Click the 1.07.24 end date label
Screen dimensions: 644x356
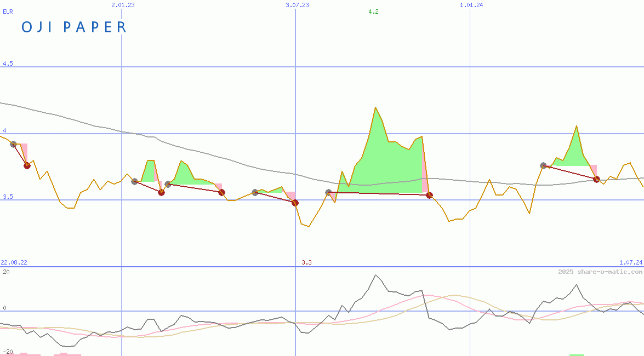631,262
